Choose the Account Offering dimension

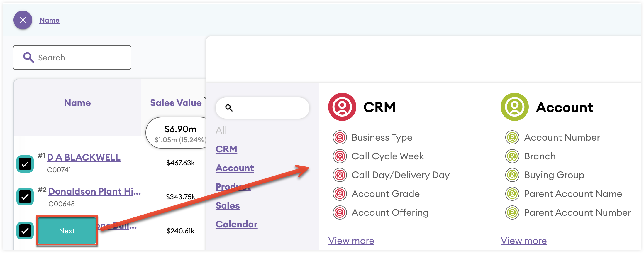(x=390, y=212)
